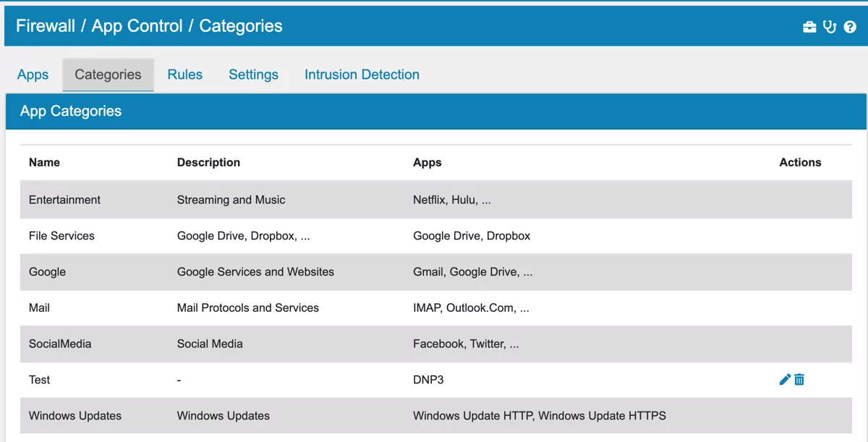This screenshot has height=442, width=868.
Task: Click the Apps column header
Action: click(427, 162)
